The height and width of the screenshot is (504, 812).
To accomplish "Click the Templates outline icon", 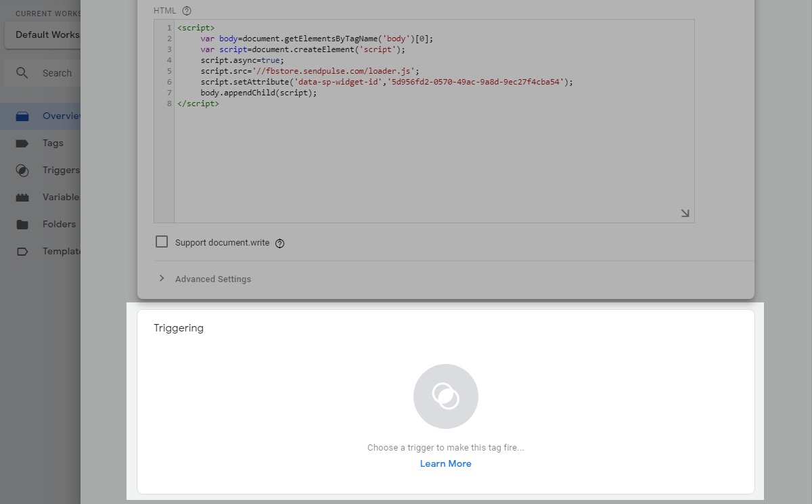I will click(22, 252).
